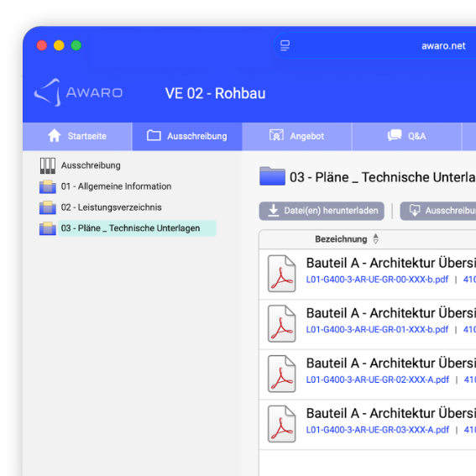The height and width of the screenshot is (476, 476).
Task: Open link L01-G400-3-AR-UE-GR-03-XXX-A.pdf
Action: [x=377, y=430]
